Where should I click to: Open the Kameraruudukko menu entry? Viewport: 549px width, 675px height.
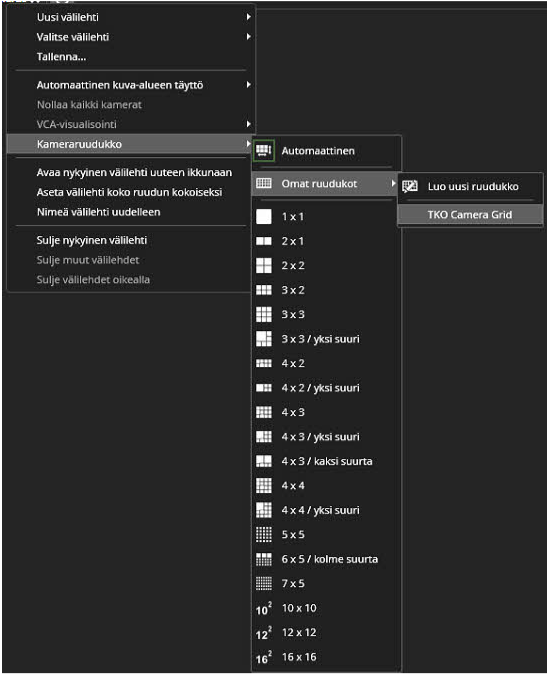point(129,144)
